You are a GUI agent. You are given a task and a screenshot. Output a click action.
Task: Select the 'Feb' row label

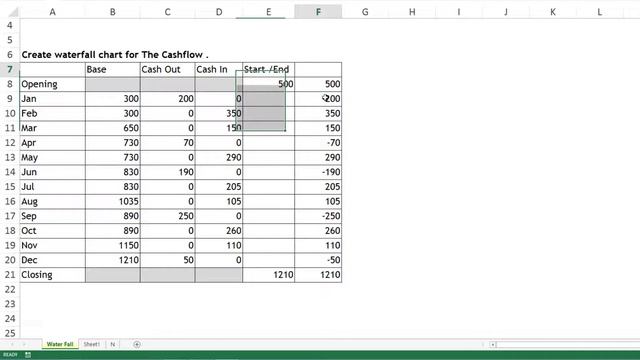click(x=53, y=113)
